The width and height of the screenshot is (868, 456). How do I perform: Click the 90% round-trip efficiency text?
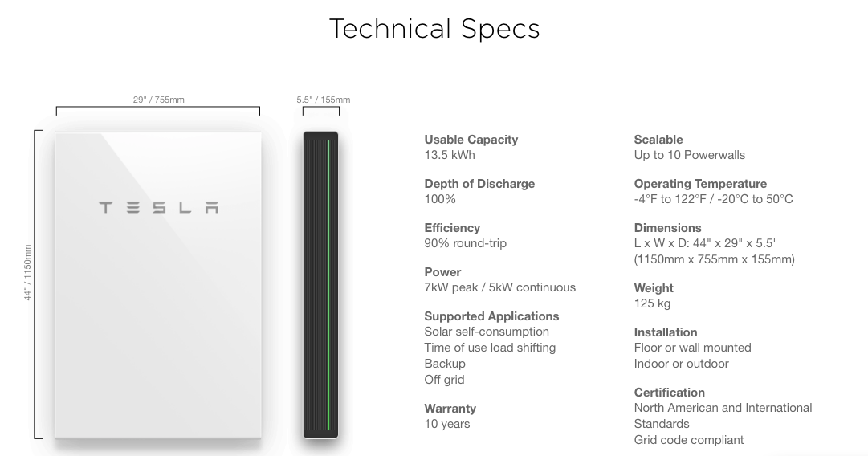tap(465, 243)
